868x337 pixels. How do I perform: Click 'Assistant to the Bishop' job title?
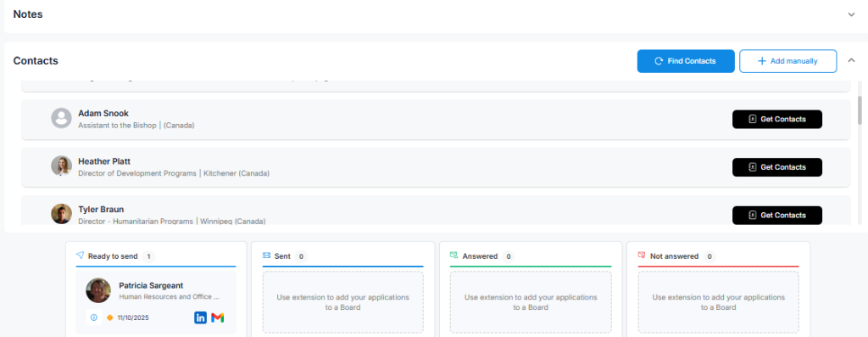(118, 126)
